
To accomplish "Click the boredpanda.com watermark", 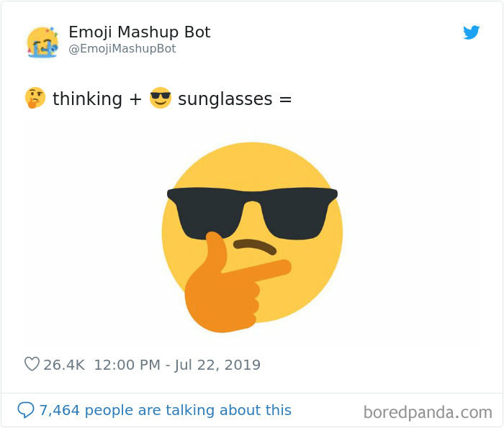I will (428, 412).
